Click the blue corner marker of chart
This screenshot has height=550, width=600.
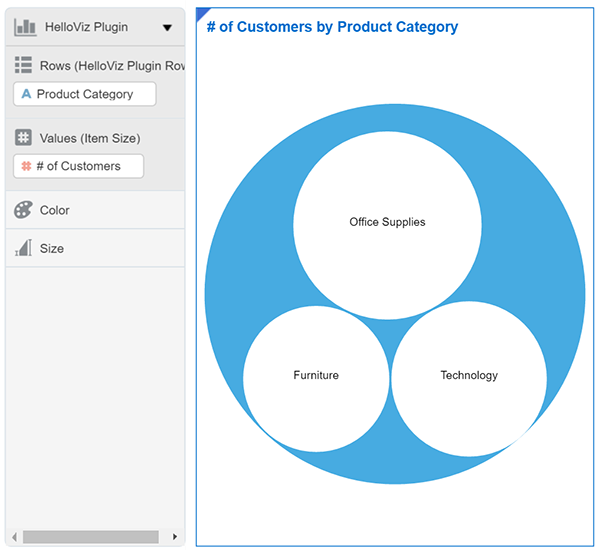tap(201, 12)
